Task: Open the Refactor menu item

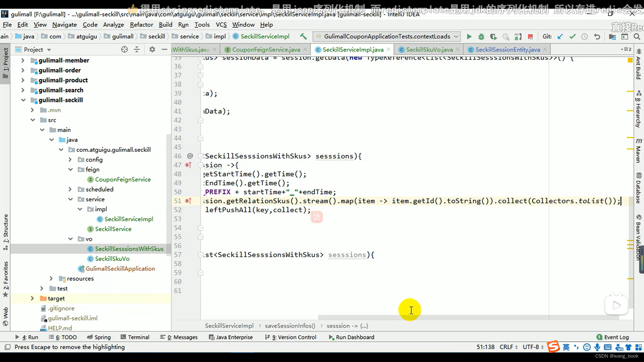Action: (x=142, y=24)
